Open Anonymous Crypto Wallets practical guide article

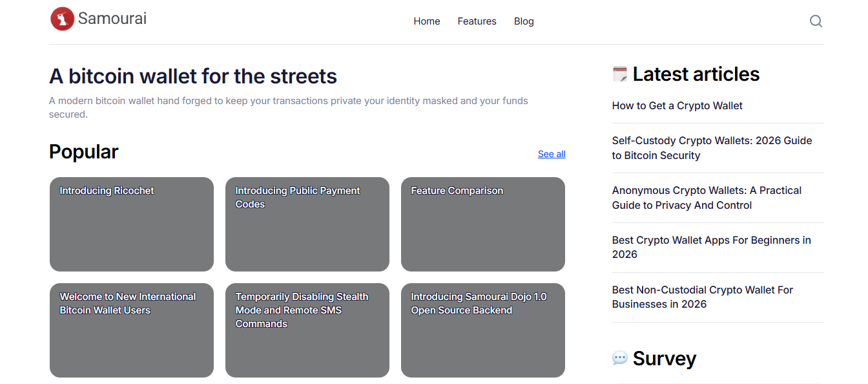click(707, 198)
